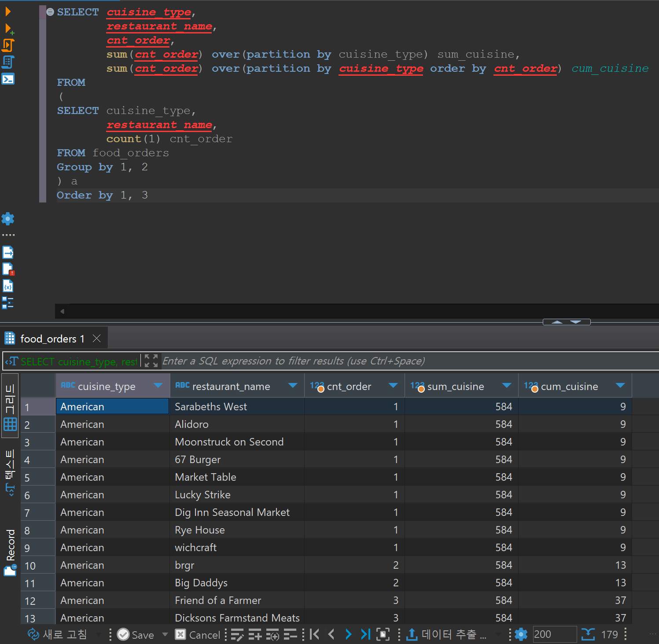Close the food_orders 1 result tab
This screenshot has height=644, width=659.
(x=97, y=339)
